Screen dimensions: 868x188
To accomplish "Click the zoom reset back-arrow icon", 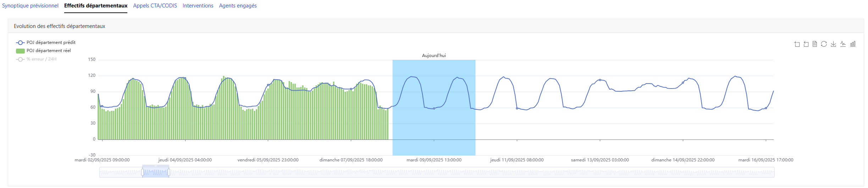I will pos(806,44).
